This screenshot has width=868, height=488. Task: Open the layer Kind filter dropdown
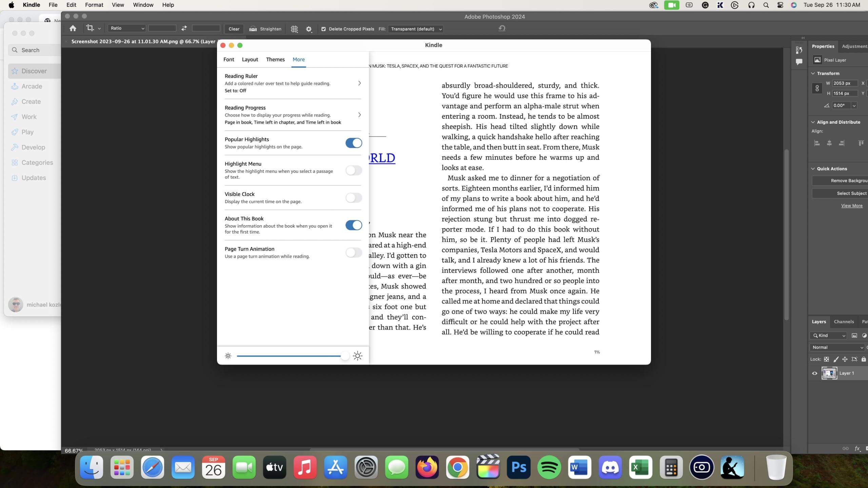tap(828, 335)
